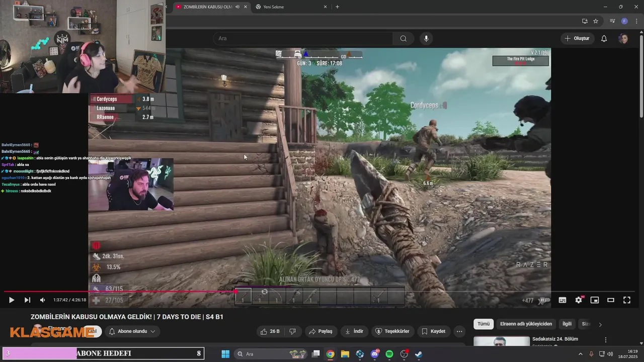The width and height of the screenshot is (644, 362).
Task: Click the YouTube search field Ara
Action: tap(303, 38)
